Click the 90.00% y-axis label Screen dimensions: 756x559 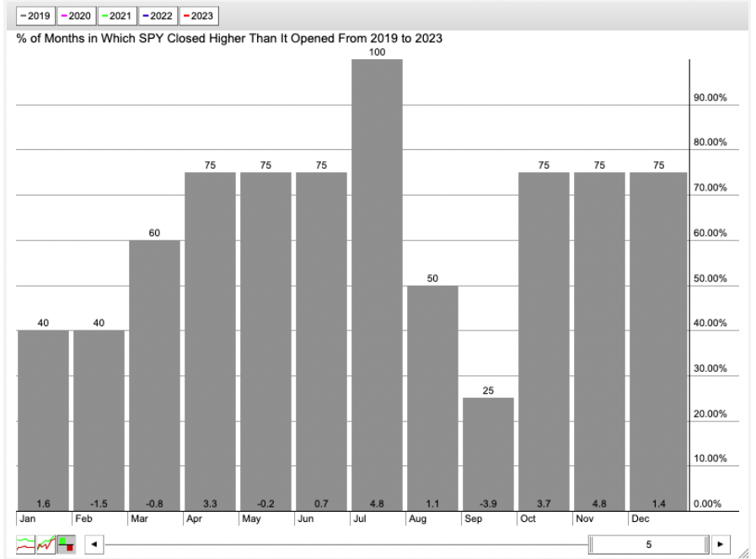click(x=710, y=98)
